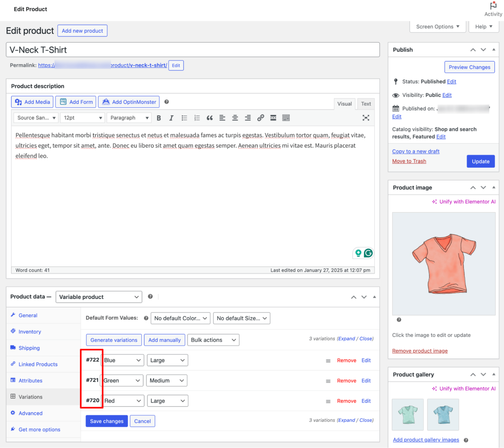Switch to the Text editor tab

pyautogui.click(x=365, y=104)
